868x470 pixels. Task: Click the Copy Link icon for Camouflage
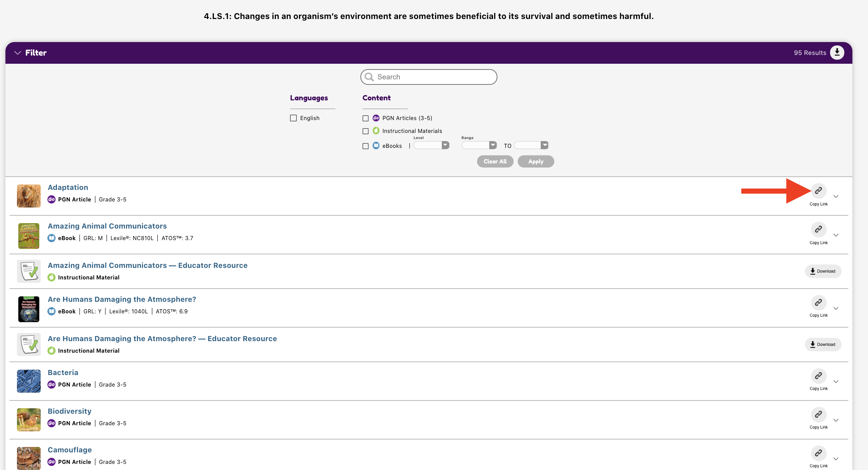[x=818, y=454]
